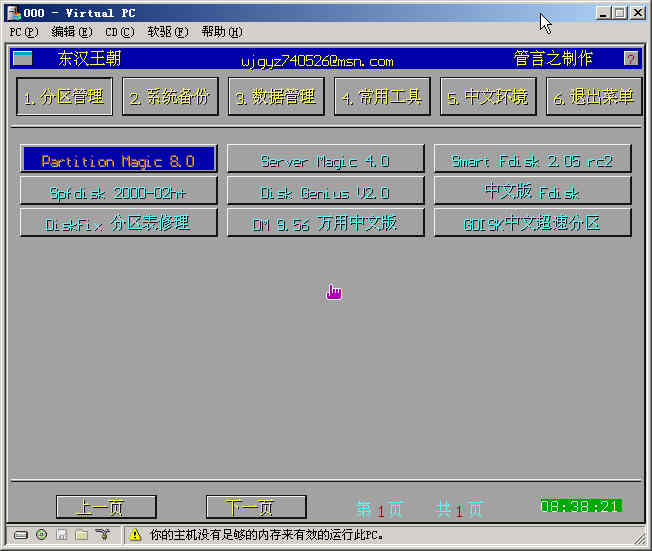Open the 帮助(H) menu

(222, 32)
